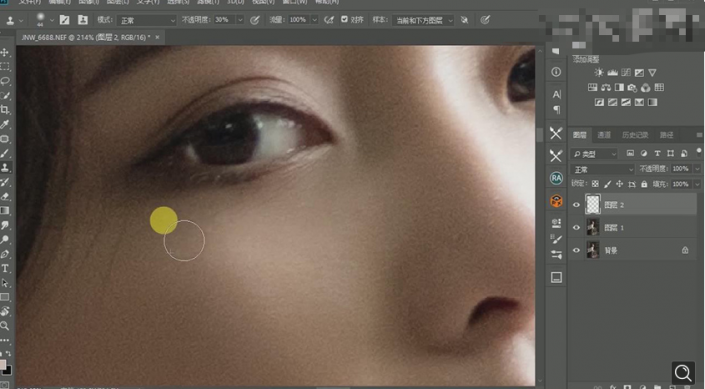The height and width of the screenshot is (389, 705).
Task: Add a Curves adjustment layer
Action: point(626,72)
